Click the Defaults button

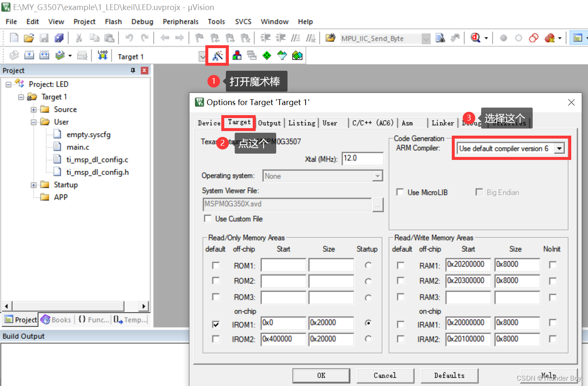click(449, 376)
